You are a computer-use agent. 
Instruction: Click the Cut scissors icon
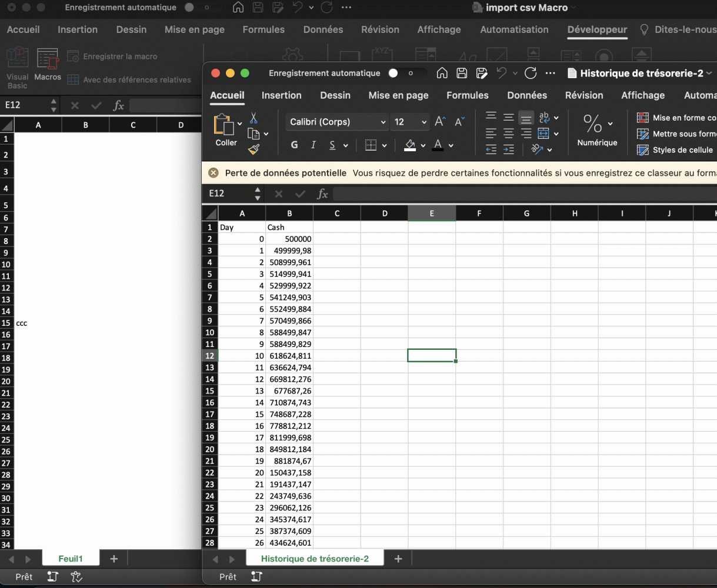(x=254, y=118)
